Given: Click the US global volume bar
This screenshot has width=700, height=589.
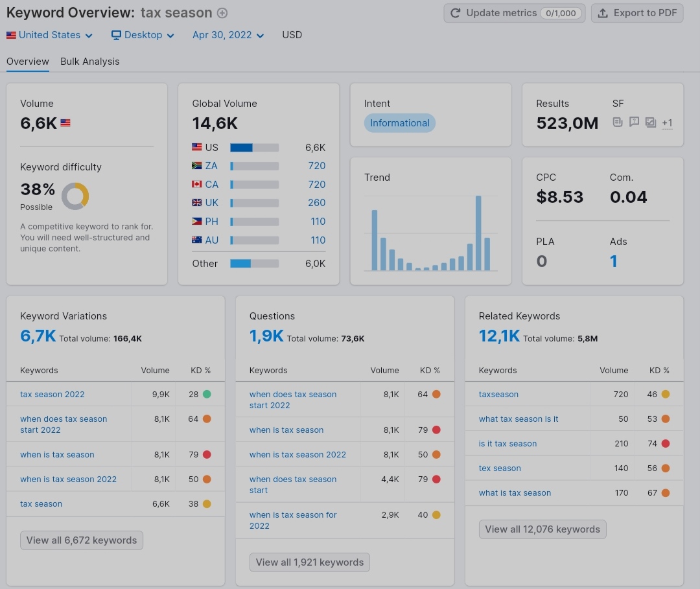Looking at the screenshot, I should (255, 148).
